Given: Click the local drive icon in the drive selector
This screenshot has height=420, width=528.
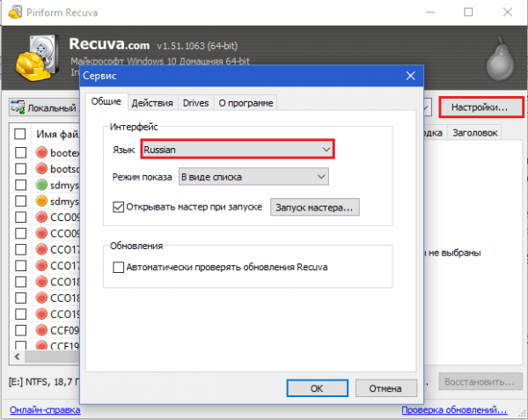Looking at the screenshot, I should (18, 107).
